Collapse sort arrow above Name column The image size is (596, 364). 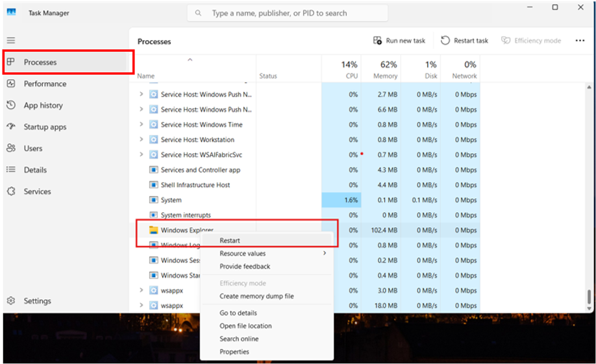[190, 60]
